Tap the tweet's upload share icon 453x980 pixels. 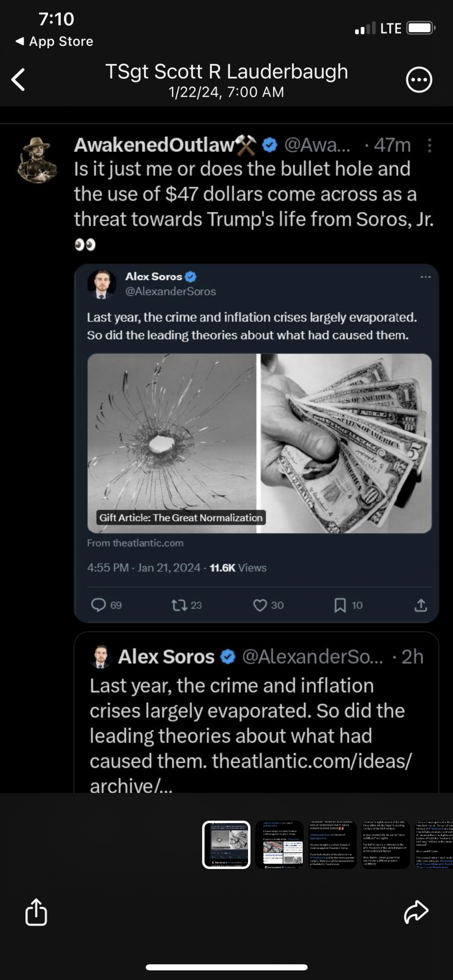coord(420,605)
